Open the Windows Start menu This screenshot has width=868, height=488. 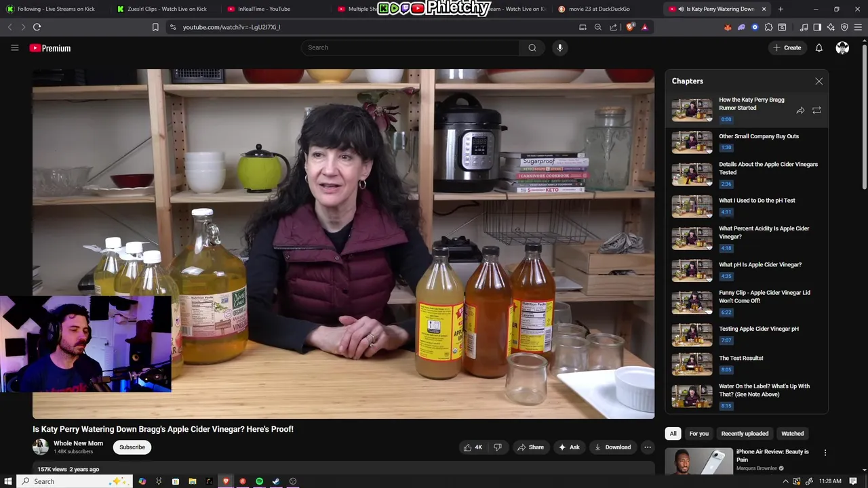tap(8, 481)
